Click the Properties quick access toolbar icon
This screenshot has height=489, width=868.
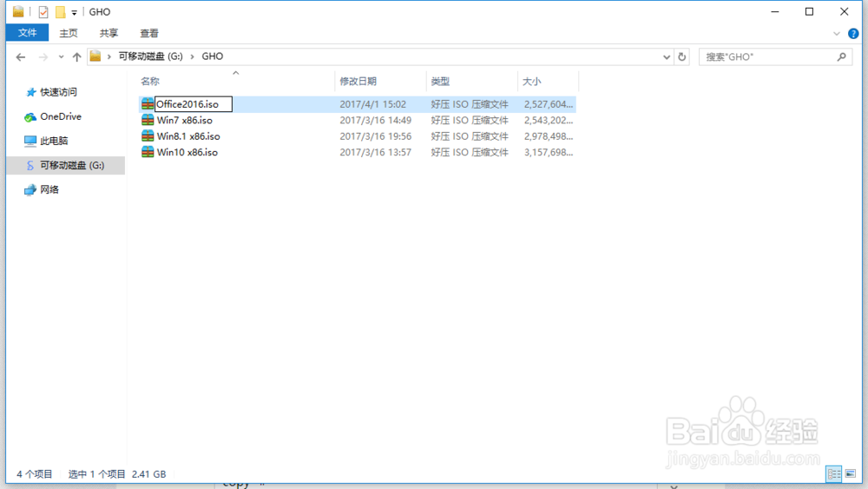[x=43, y=11]
